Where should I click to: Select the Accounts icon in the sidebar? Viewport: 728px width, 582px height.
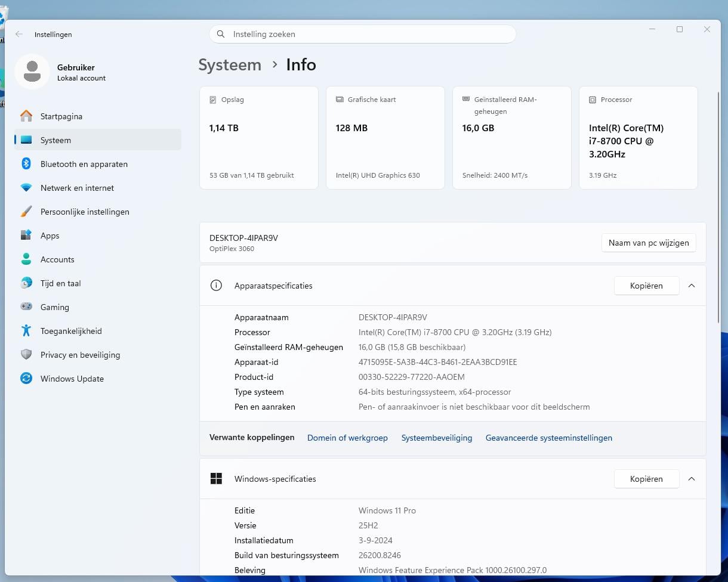click(x=26, y=259)
